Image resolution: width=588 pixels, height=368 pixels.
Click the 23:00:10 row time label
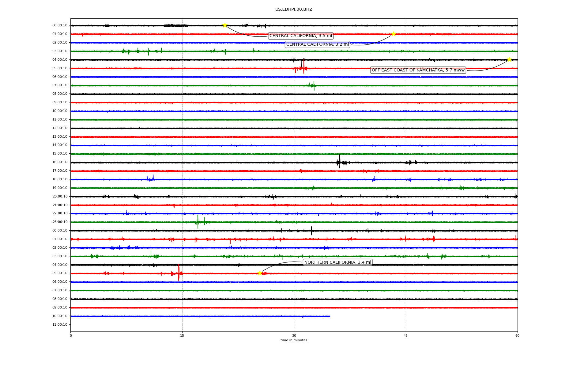60,222
